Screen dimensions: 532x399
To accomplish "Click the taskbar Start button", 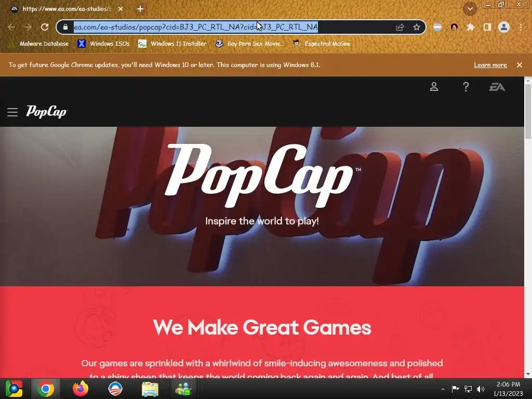I will pos(14,389).
